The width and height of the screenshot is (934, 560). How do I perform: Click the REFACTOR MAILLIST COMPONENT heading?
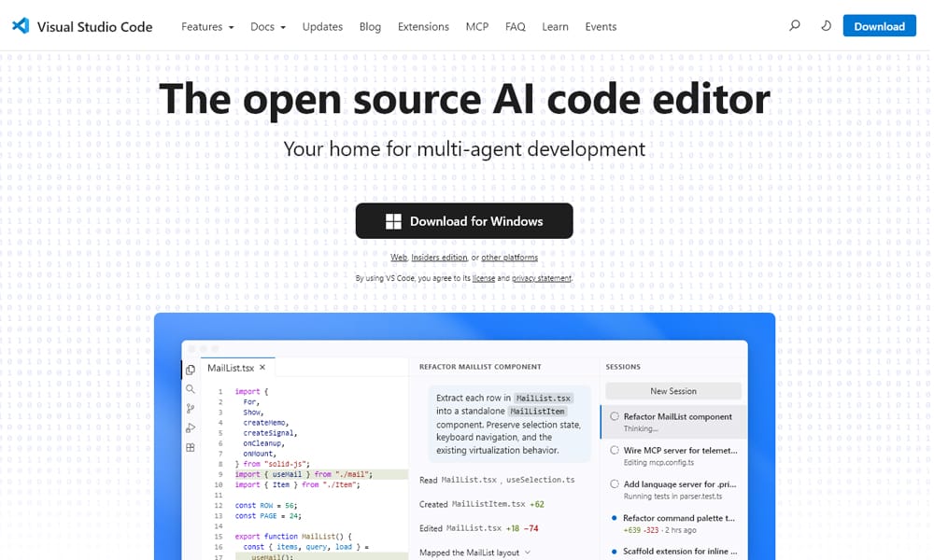[x=480, y=367]
